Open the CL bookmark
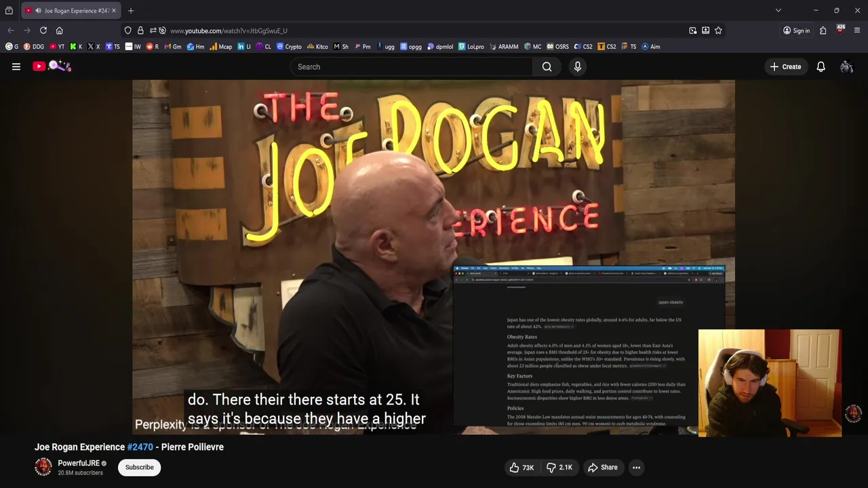868x488 pixels. pyautogui.click(x=264, y=47)
